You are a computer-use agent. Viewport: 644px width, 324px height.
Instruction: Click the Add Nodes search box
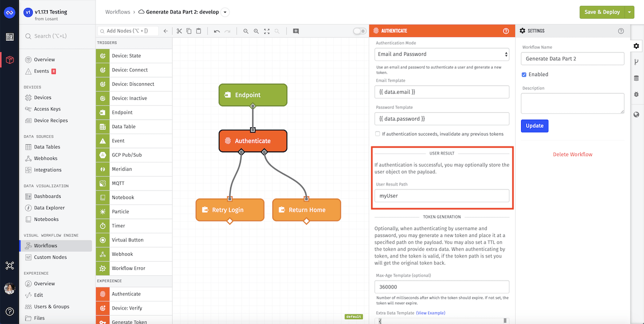coord(128,31)
